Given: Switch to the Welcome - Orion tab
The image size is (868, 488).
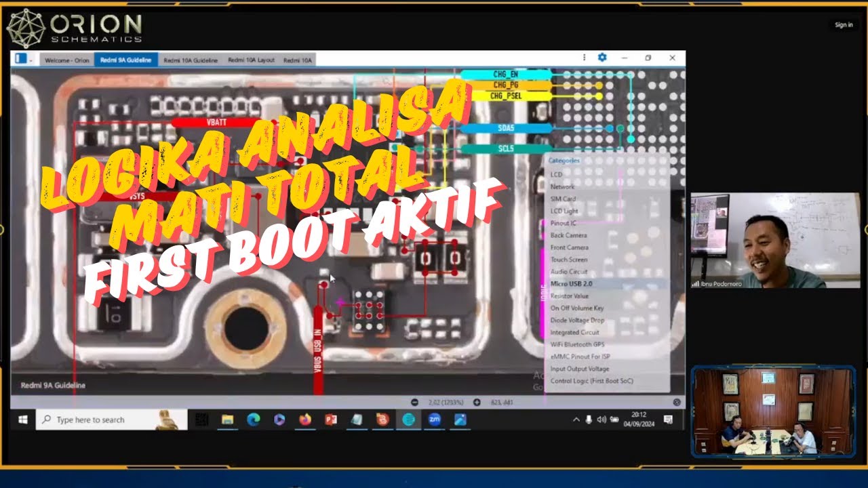Looking at the screenshot, I should click(66, 60).
